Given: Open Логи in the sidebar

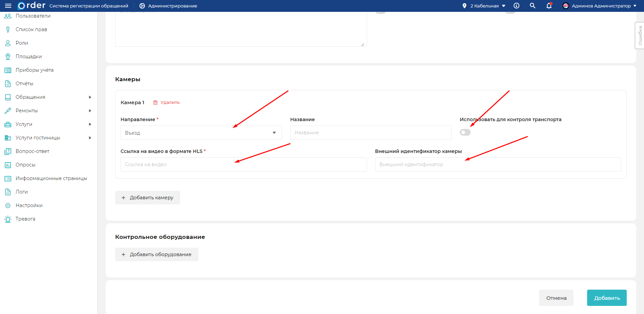Looking at the screenshot, I should coord(22,192).
